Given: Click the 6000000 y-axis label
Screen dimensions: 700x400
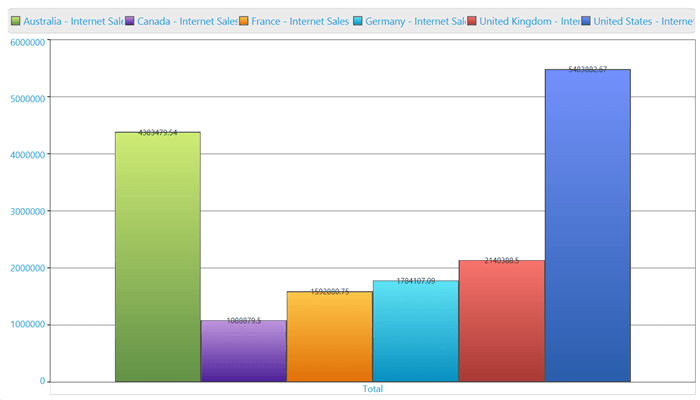Looking at the screenshot, I should (28, 42).
